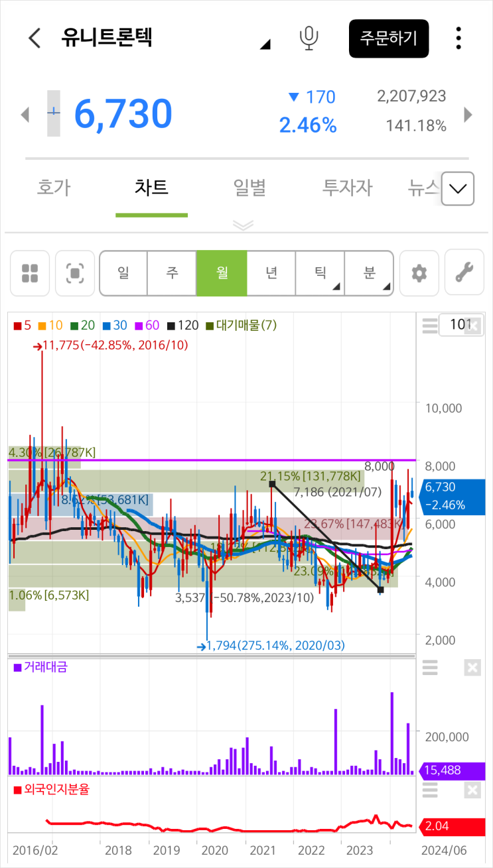
Task: Tap the trendline end handle near 2023
Action: pyautogui.click(x=381, y=589)
